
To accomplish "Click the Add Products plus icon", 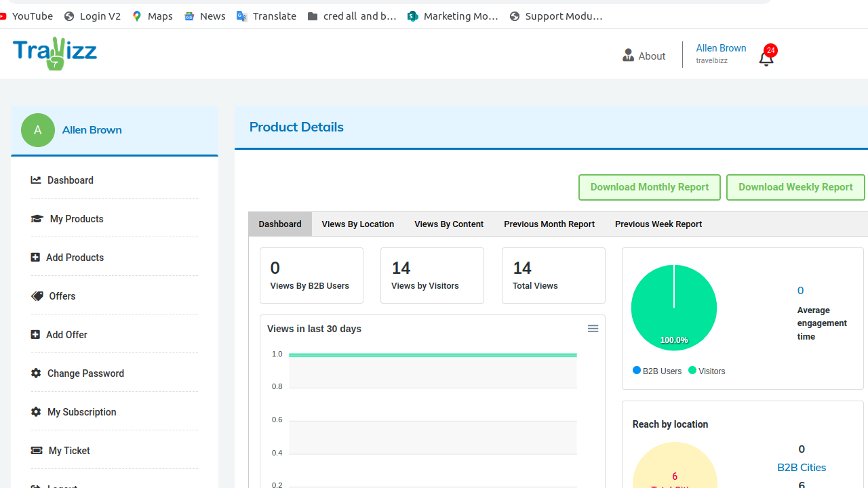I will coord(35,258).
